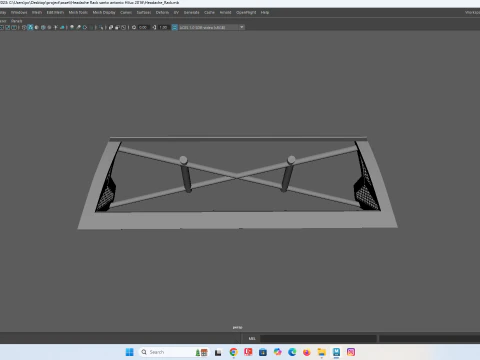Open Microsoft Edge from the taskbar
This screenshot has height=360, width=480.
(292, 352)
